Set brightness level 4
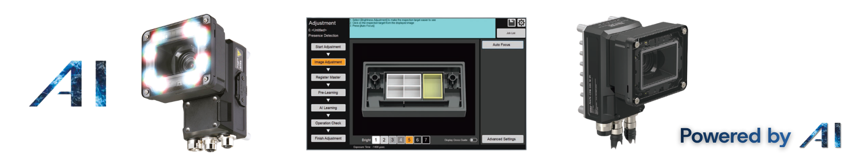The image size is (868, 167). point(401,140)
